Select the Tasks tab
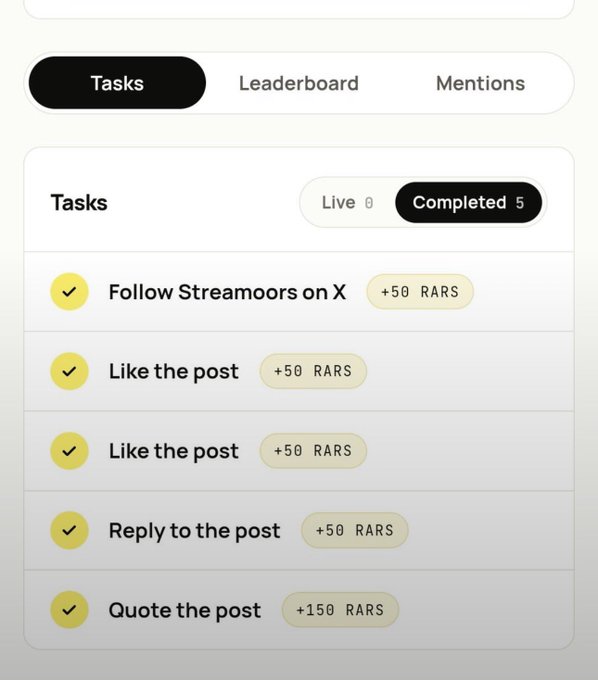598x680 pixels. pos(117,83)
